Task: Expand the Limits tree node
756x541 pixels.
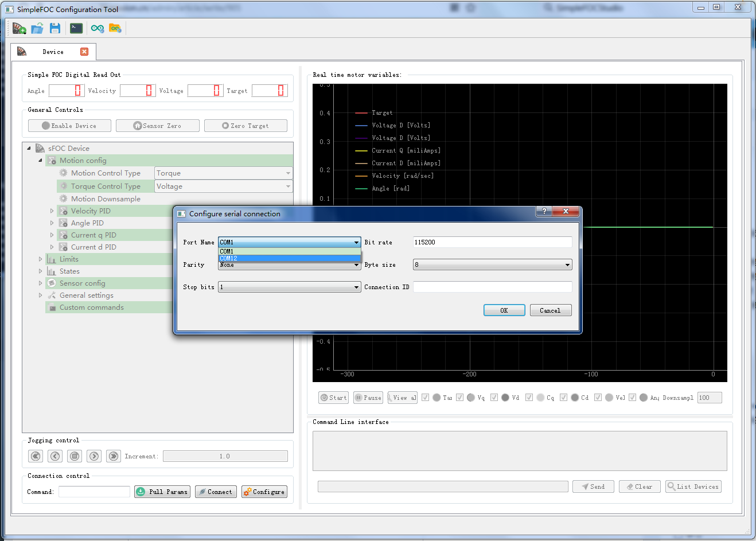Action: tap(41, 259)
